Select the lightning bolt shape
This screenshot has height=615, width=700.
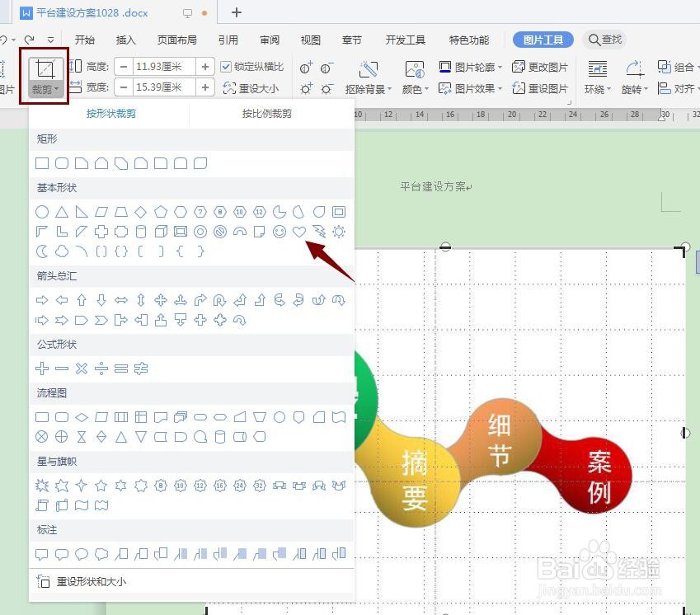[x=319, y=232]
